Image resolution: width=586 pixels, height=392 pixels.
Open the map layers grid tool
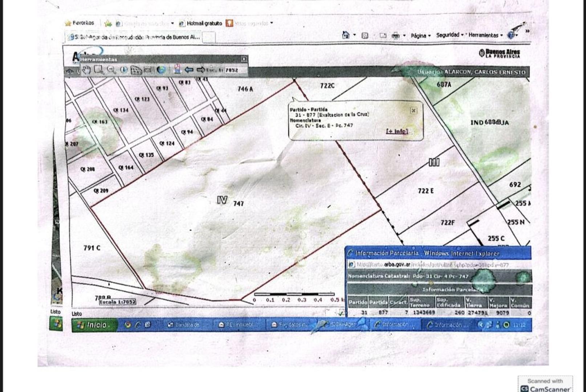[136, 70]
